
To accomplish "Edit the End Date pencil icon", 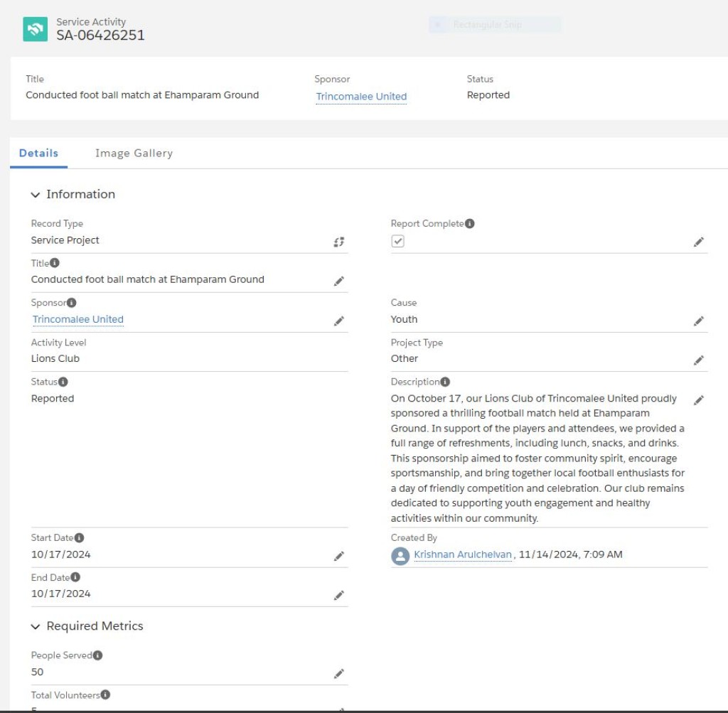I will pos(339,595).
